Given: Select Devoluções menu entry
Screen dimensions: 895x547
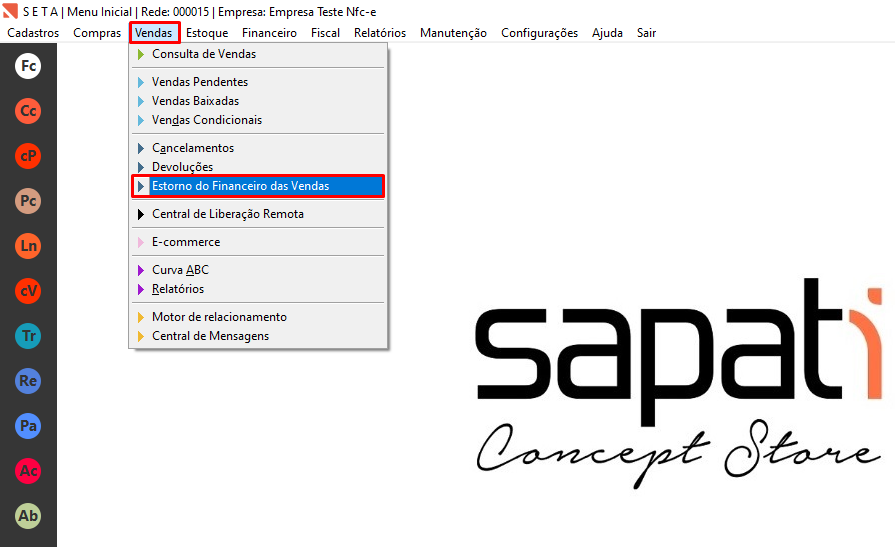Looking at the screenshot, I should pyautogui.click(x=258, y=167).
